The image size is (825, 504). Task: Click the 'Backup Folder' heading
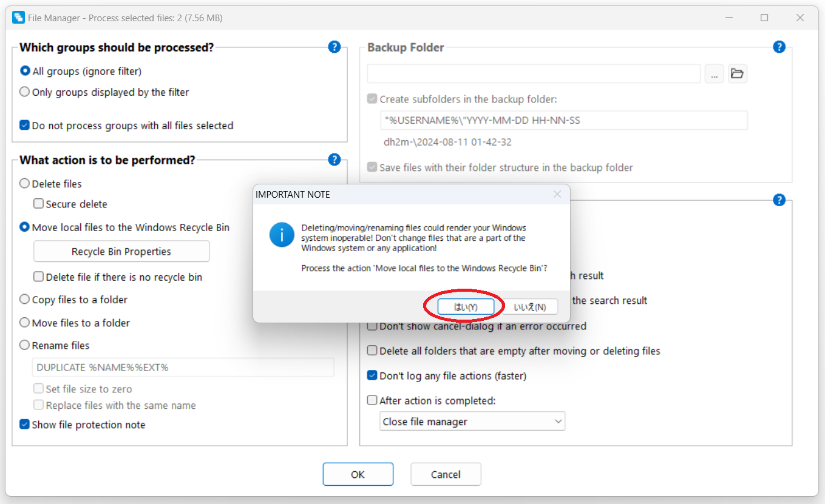coord(406,47)
